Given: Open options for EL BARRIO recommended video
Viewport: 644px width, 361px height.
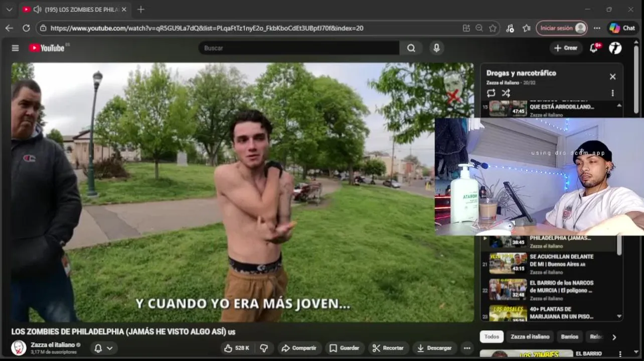Looking at the screenshot, I should pos(620,354).
